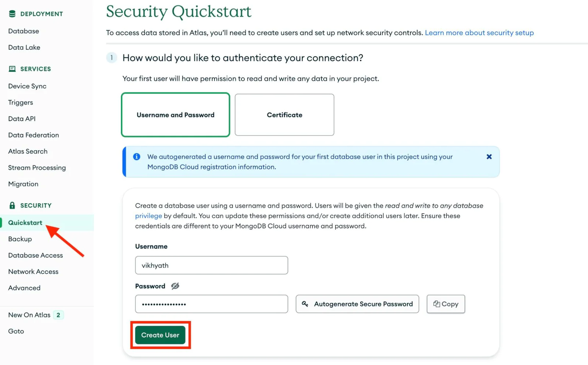Dismiss the autogenerated credentials banner

click(x=489, y=157)
